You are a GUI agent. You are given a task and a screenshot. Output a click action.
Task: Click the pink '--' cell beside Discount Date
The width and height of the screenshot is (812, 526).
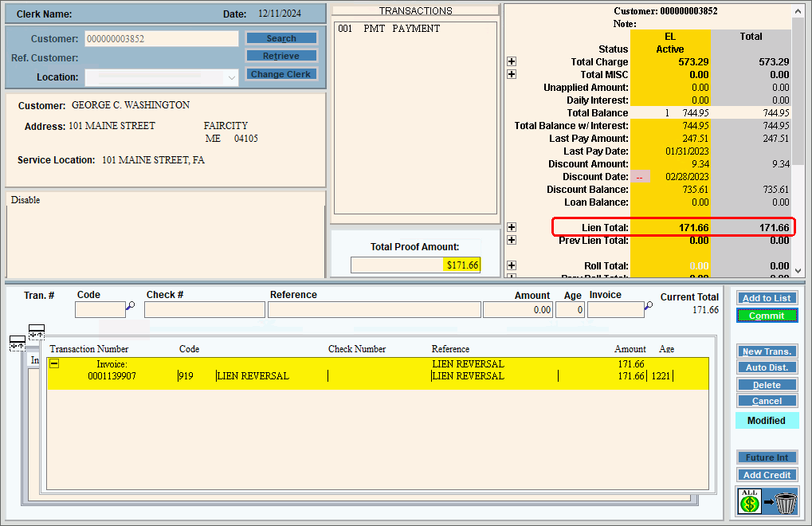click(640, 177)
